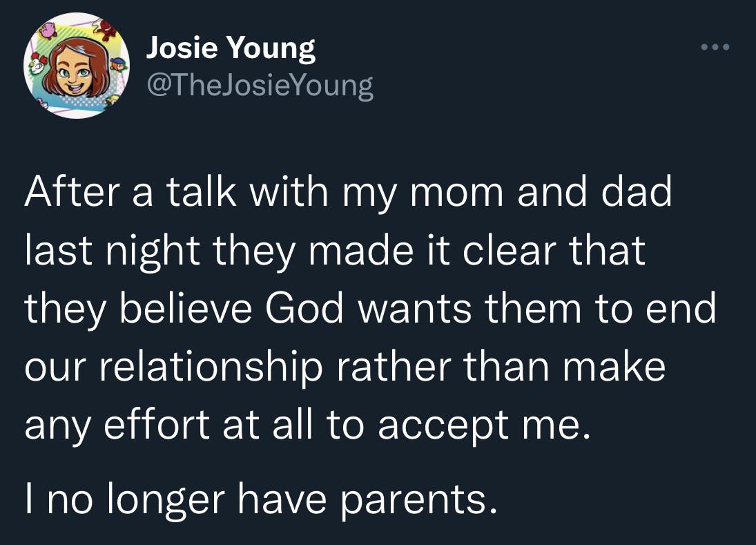Open the three-dot more options menu
Viewport: 756px width, 545px height.
click(714, 48)
